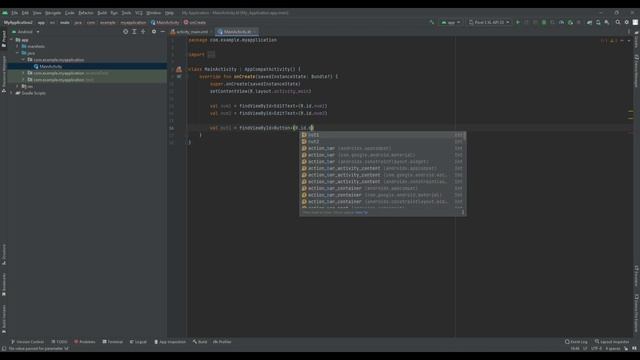Open the Problems tool window
The image size is (640, 360).
(84, 342)
